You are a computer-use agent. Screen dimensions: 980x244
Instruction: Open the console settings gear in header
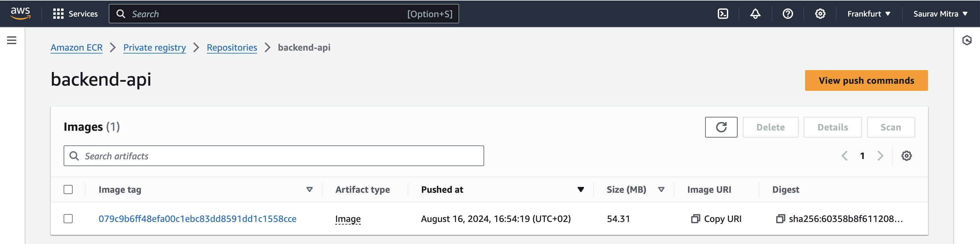pos(820,14)
